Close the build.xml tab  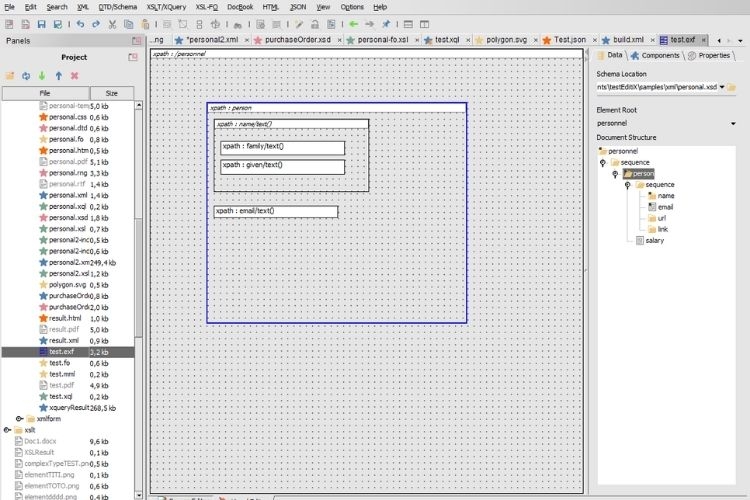(652, 40)
